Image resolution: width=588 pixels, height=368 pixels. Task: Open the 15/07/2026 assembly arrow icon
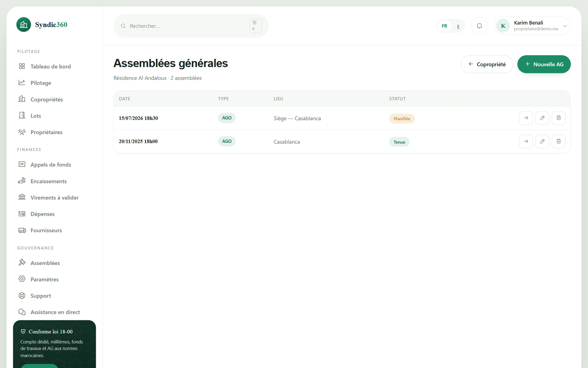point(526,118)
